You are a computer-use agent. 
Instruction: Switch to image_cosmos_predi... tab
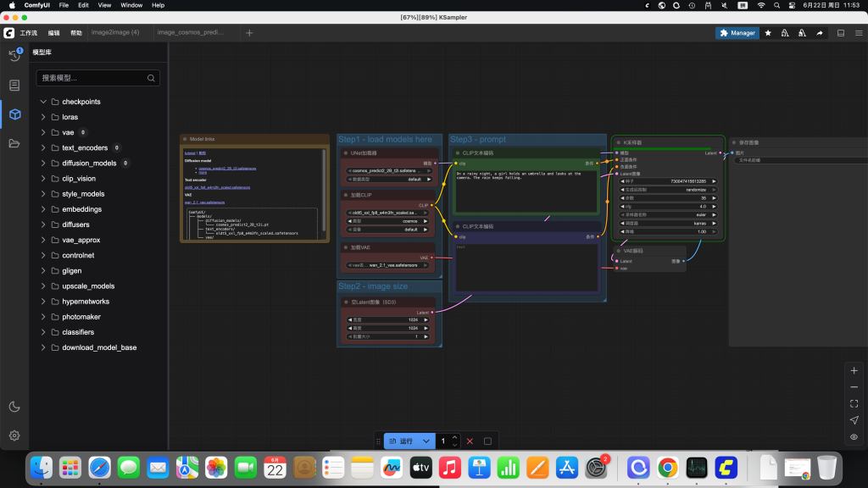point(191,32)
